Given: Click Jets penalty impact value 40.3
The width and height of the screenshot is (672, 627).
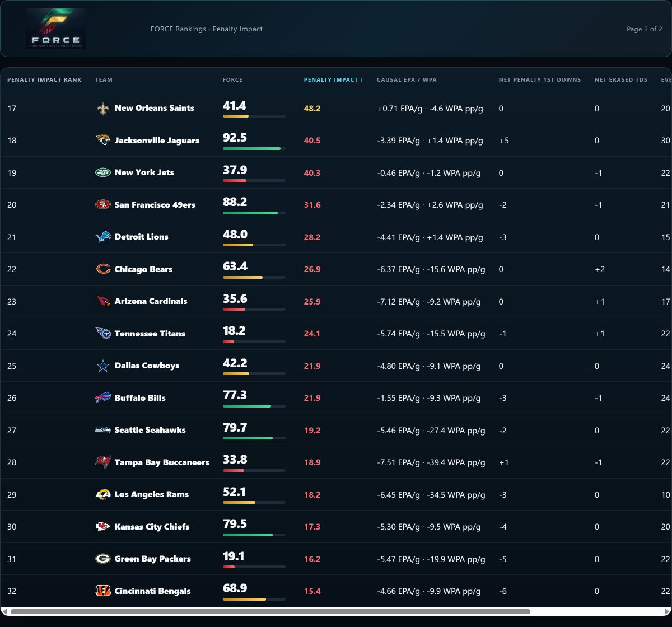Looking at the screenshot, I should coord(312,173).
